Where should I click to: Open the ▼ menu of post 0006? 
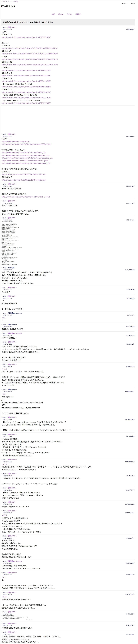coord(2,268)
